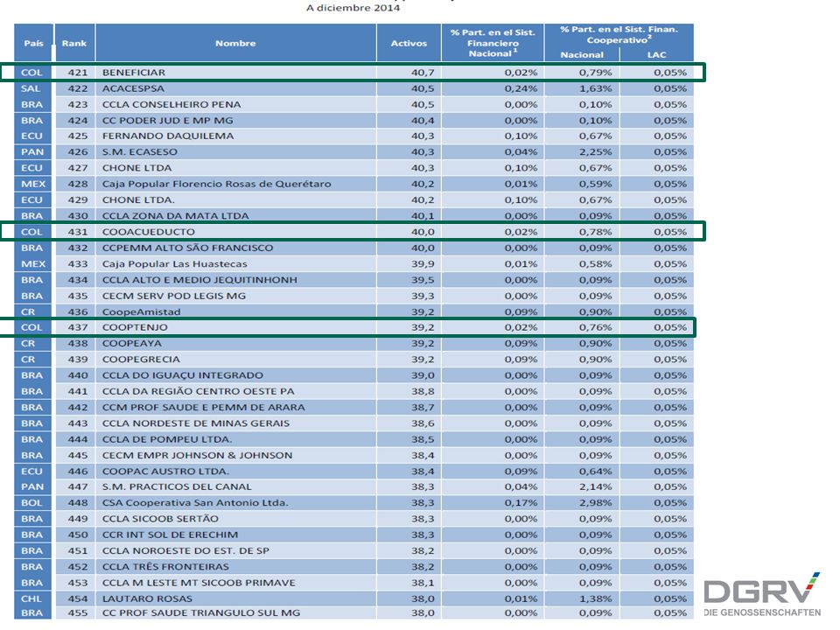The height and width of the screenshot is (630, 840).
Task: Click "CCM PROF SAUDE E PEMM DE ARARA"
Action: click(x=204, y=408)
